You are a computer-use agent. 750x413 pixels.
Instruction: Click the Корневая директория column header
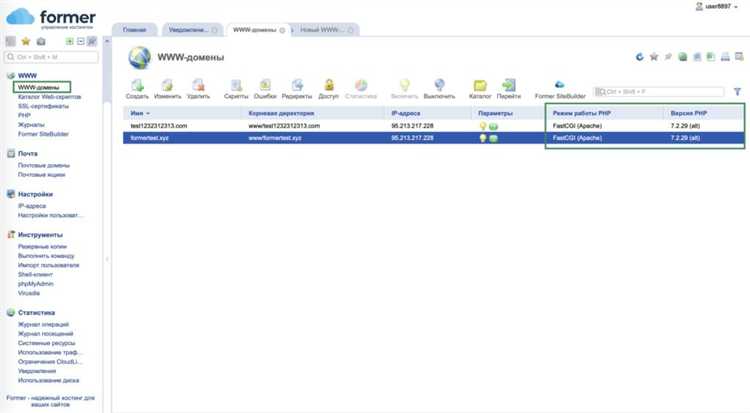tap(281, 113)
